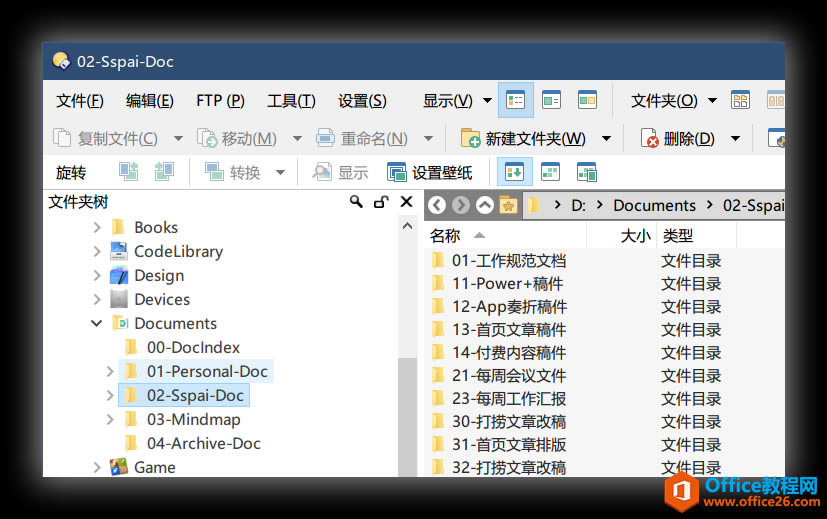Switch to details list view icon
The height and width of the screenshot is (519, 827).
point(515,100)
